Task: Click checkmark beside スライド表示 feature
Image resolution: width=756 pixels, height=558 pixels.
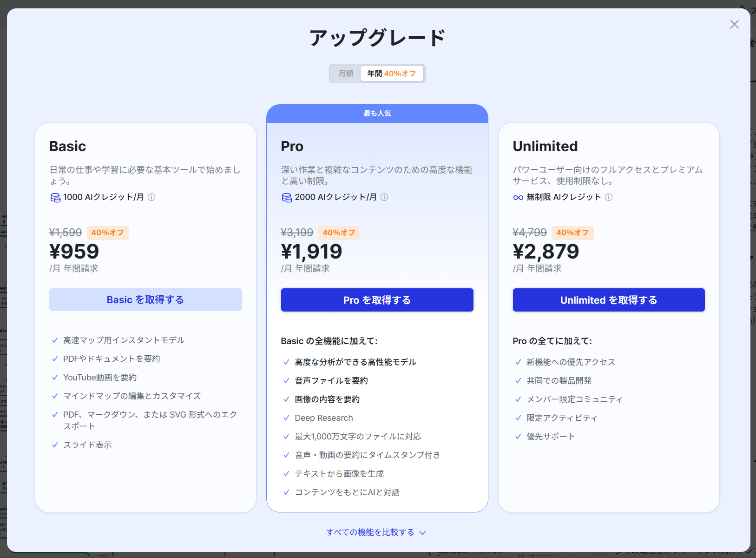Action: (x=55, y=445)
